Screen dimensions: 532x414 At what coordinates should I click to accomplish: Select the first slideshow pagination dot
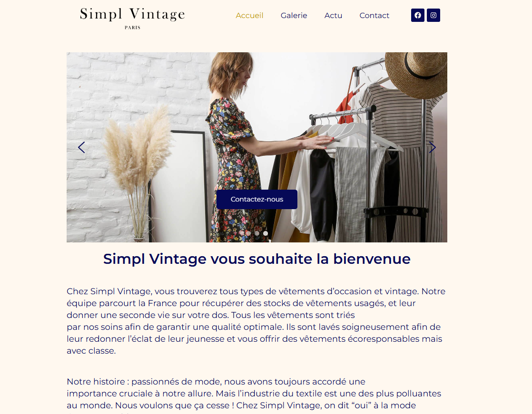coord(248,233)
